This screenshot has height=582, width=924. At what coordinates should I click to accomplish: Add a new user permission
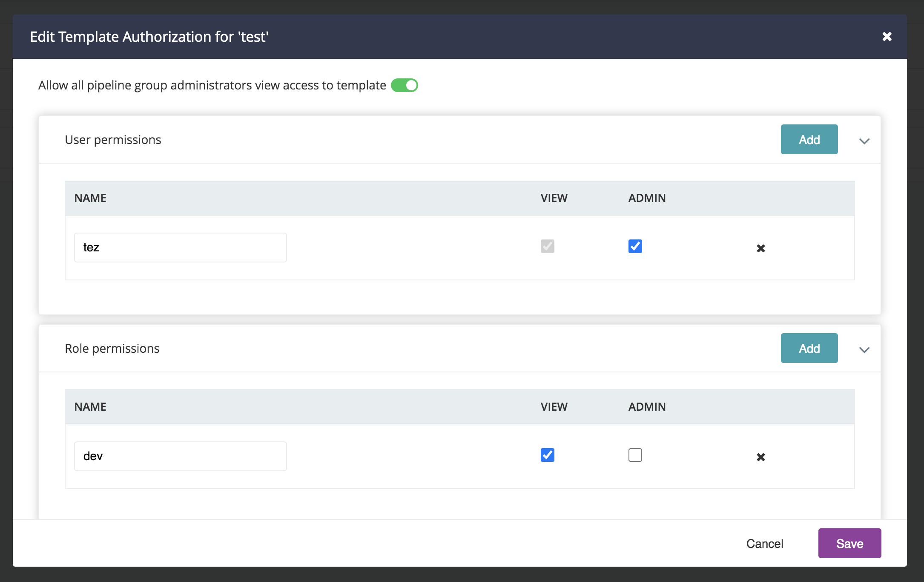[809, 139]
